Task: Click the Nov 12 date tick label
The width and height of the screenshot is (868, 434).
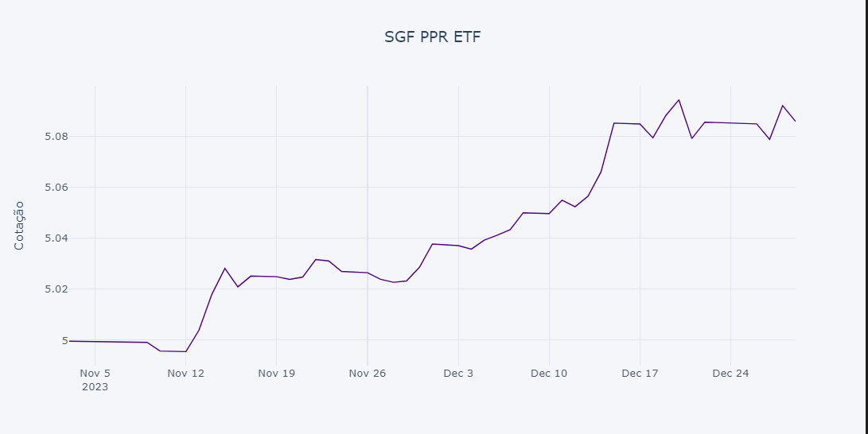Action: (x=185, y=373)
